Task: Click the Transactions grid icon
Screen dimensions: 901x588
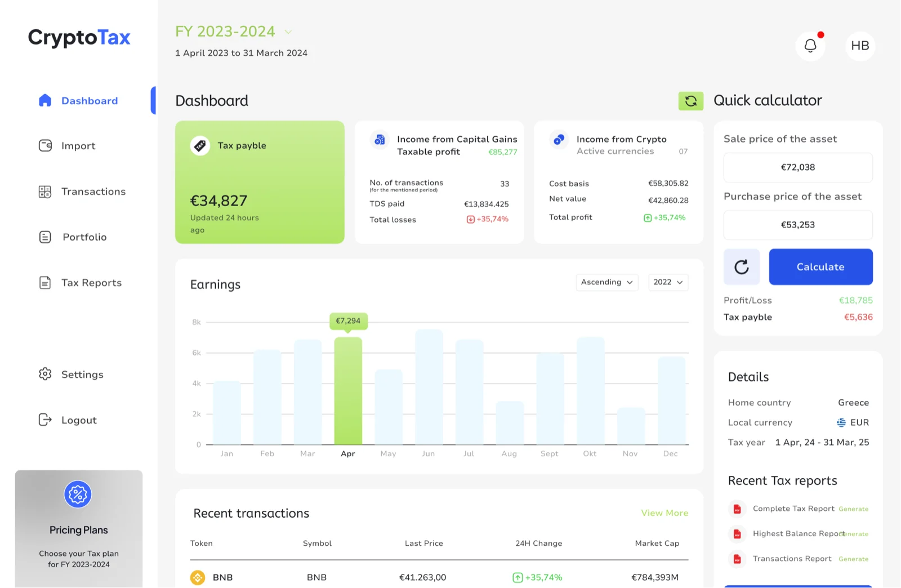Action: pyautogui.click(x=45, y=191)
